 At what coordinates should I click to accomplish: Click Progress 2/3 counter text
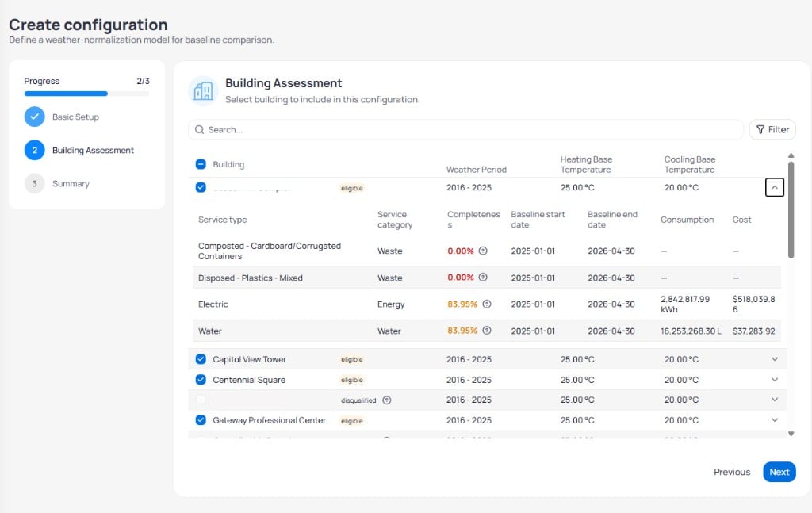point(143,82)
